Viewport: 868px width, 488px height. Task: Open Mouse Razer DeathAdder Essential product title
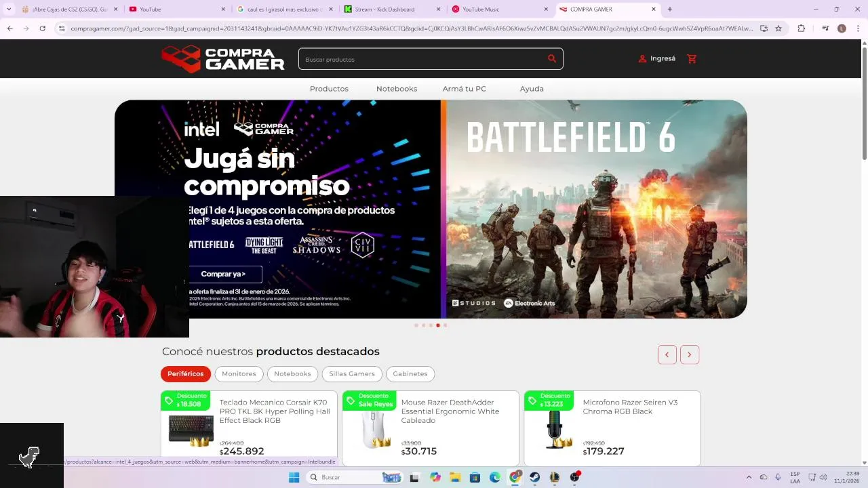click(x=450, y=411)
